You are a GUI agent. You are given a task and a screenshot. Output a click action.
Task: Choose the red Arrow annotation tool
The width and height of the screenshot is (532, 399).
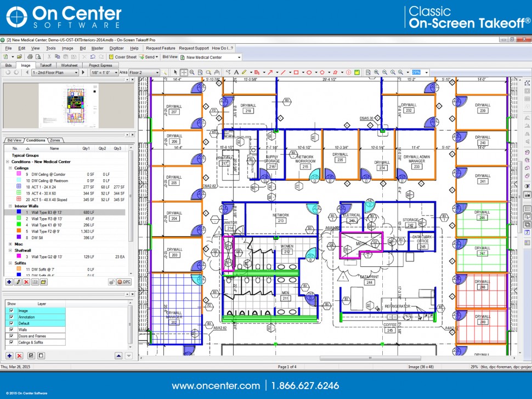pos(270,72)
